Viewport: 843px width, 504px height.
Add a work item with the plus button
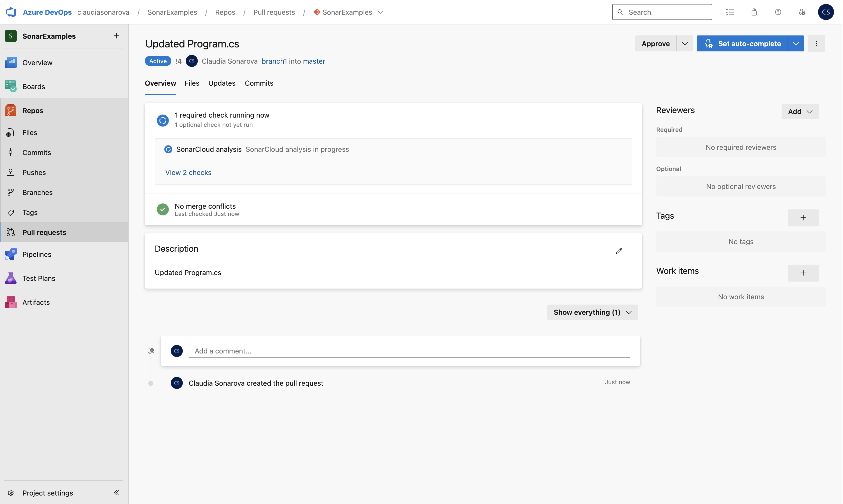tap(803, 273)
